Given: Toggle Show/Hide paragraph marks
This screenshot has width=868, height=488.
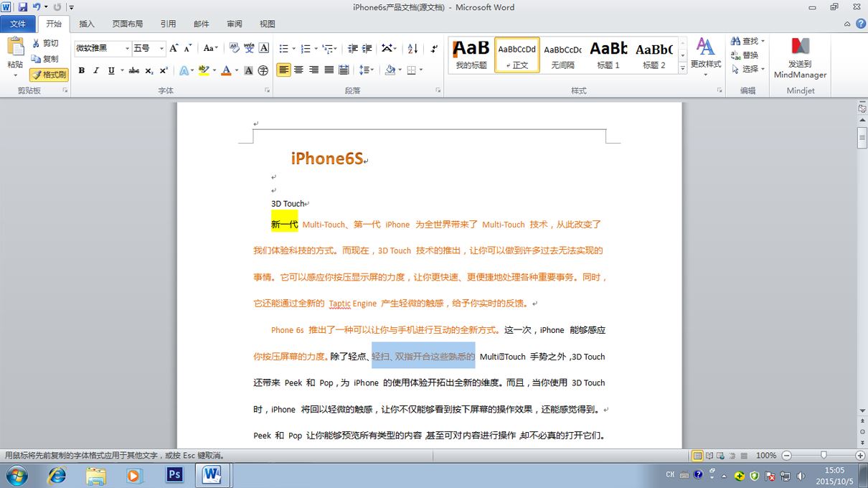Looking at the screenshot, I should pyautogui.click(x=434, y=48).
